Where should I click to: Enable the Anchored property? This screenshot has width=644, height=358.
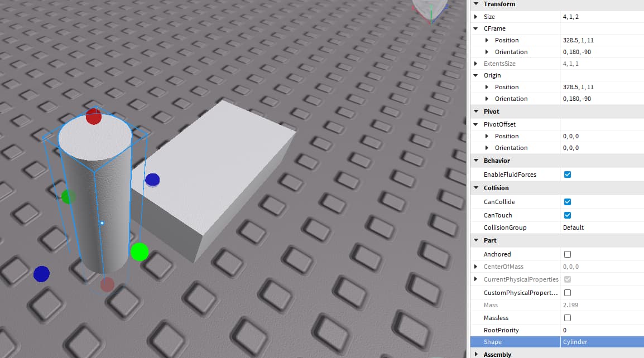click(568, 254)
